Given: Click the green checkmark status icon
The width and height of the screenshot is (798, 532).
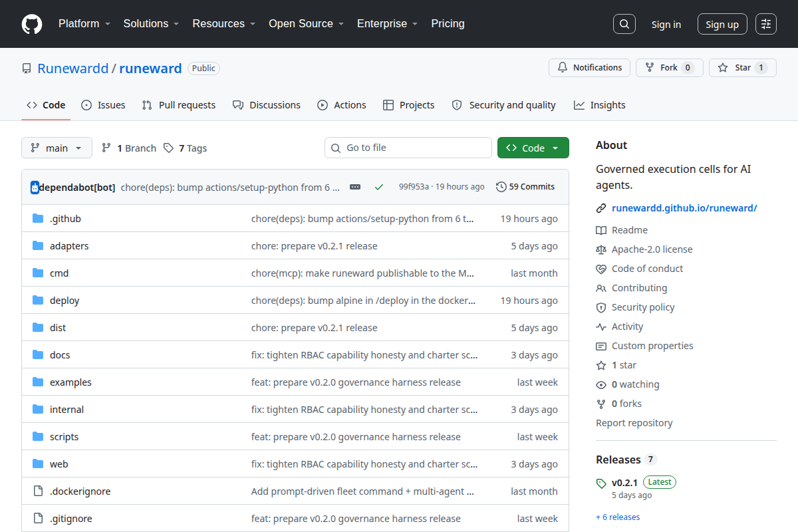Looking at the screenshot, I should (379, 187).
